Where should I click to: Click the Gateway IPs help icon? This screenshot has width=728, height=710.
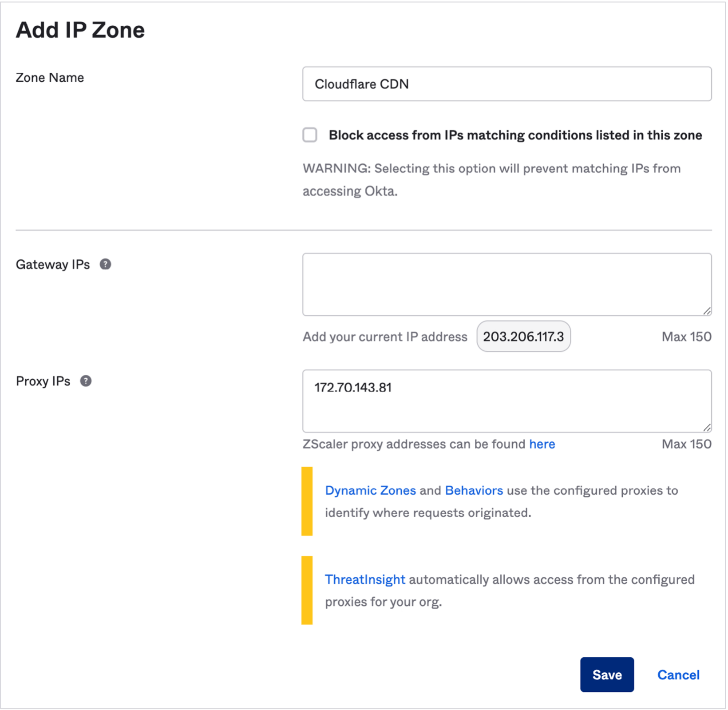(105, 264)
